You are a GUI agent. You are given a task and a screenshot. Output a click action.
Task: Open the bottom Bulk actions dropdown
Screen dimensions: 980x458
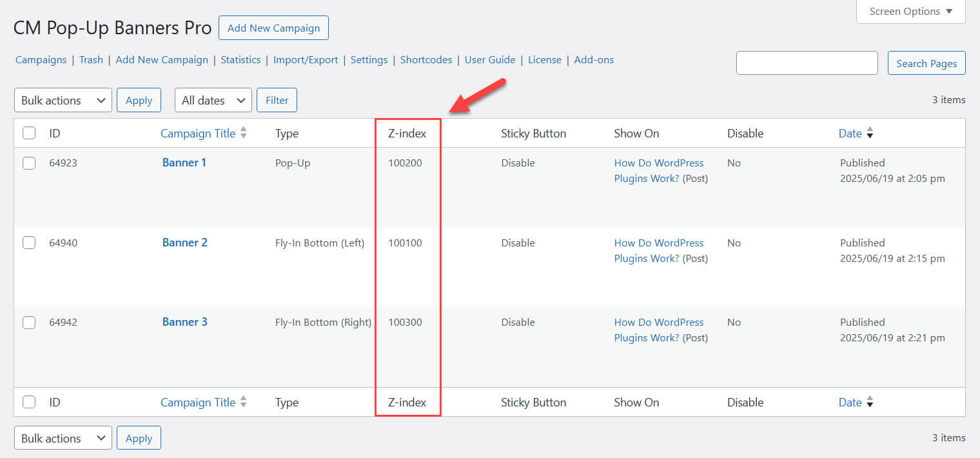[63, 438]
